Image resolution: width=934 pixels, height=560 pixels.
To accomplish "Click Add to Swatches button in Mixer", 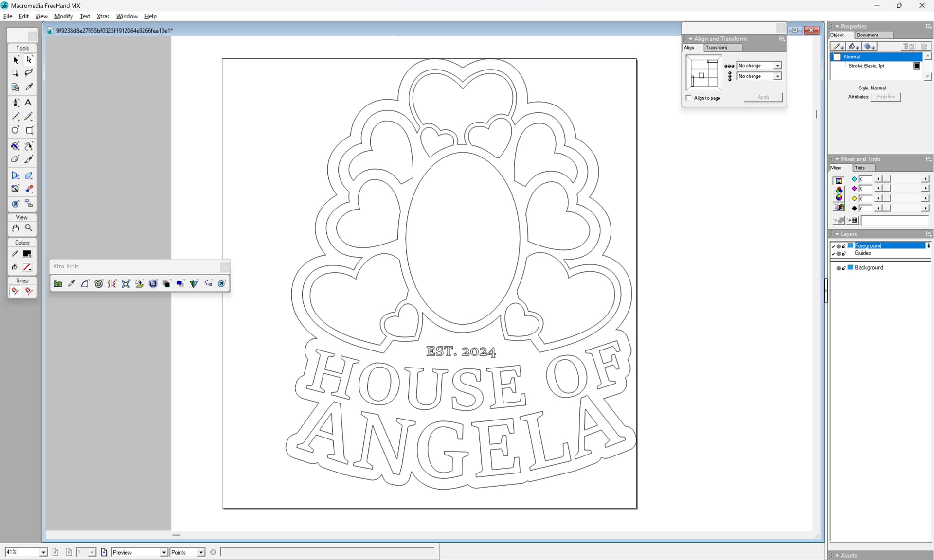I will tap(852, 221).
